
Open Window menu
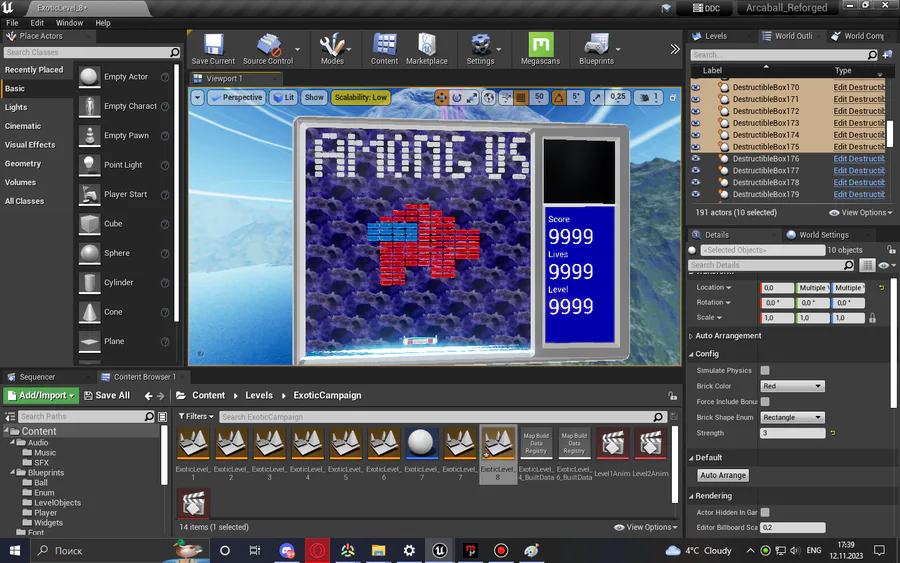tap(69, 23)
